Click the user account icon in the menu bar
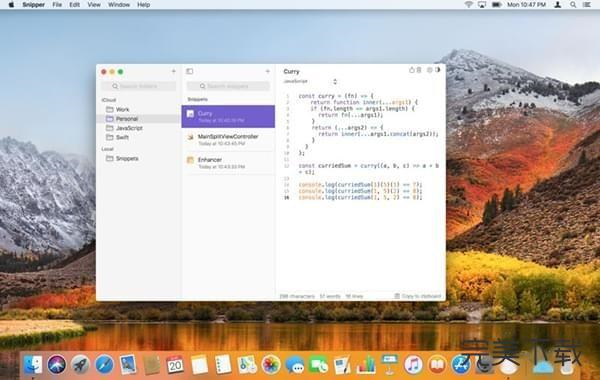Screen dimensions: 600x380 coord(558,5)
